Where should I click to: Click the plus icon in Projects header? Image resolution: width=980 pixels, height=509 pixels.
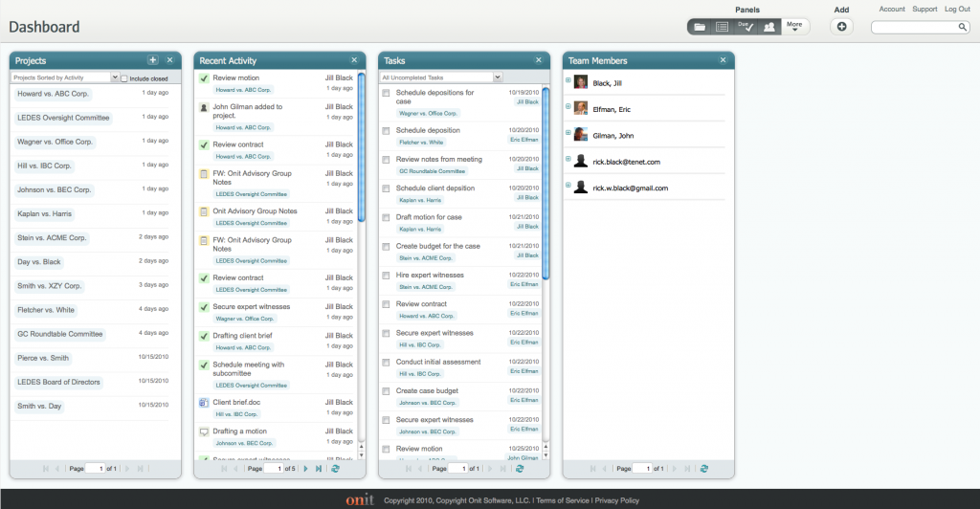click(153, 60)
